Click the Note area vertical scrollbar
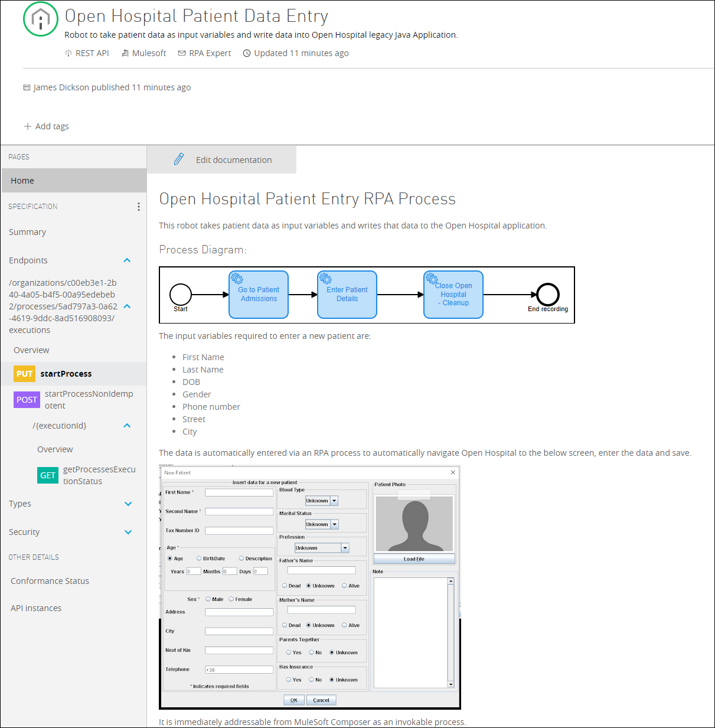The width and height of the screenshot is (715, 728). (450, 632)
